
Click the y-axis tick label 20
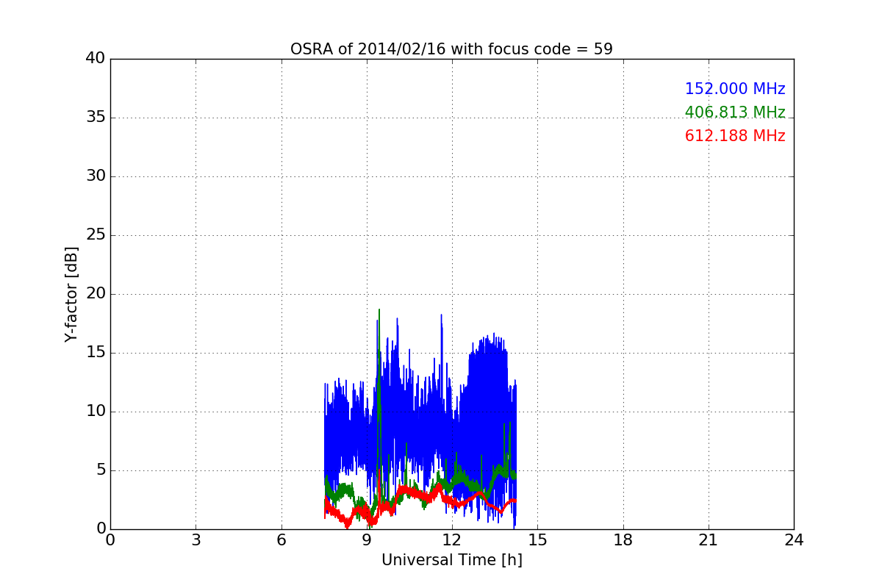[x=96, y=294]
